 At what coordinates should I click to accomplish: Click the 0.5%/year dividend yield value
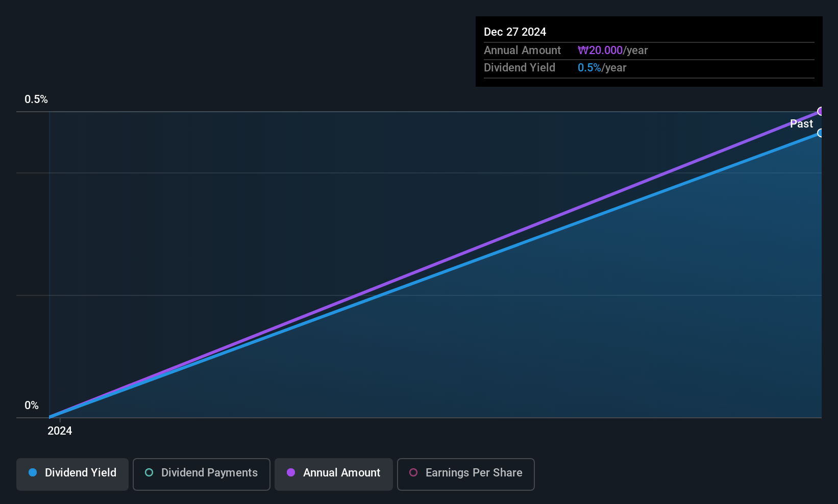[602, 68]
